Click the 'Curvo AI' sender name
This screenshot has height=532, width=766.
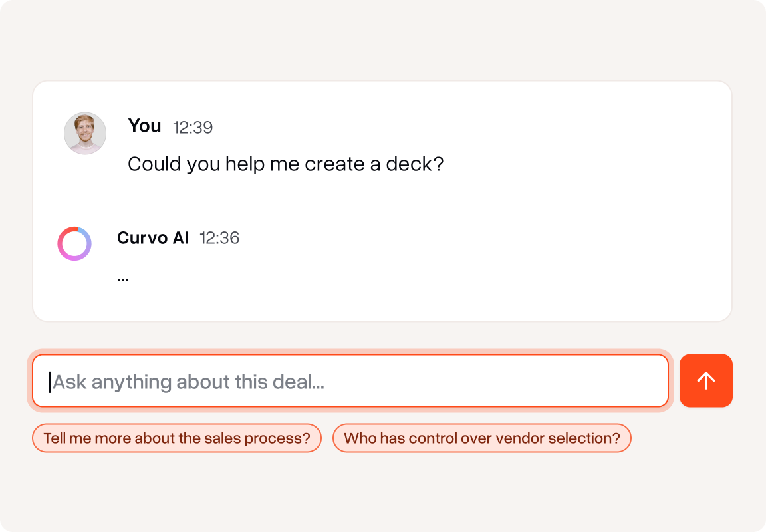tap(153, 238)
